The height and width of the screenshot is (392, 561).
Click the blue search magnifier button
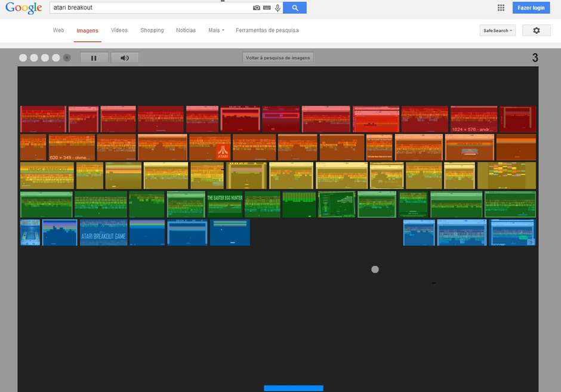pos(295,8)
